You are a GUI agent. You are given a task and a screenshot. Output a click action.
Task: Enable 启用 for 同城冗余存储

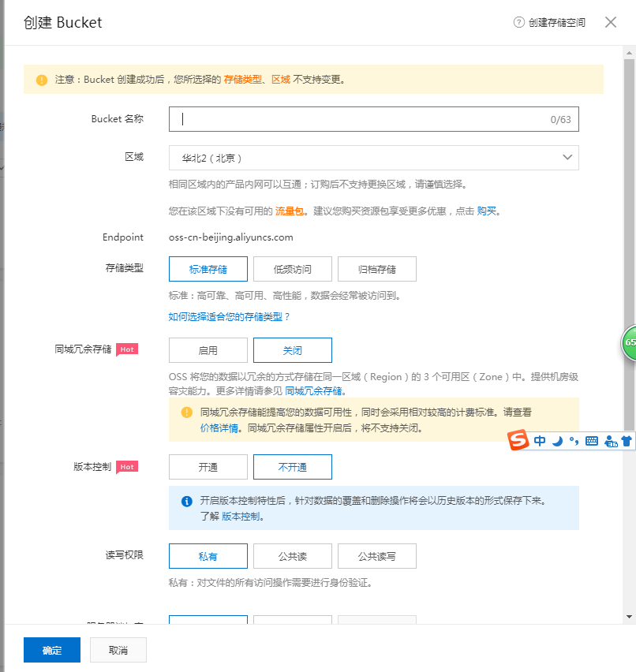click(x=208, y=349)
